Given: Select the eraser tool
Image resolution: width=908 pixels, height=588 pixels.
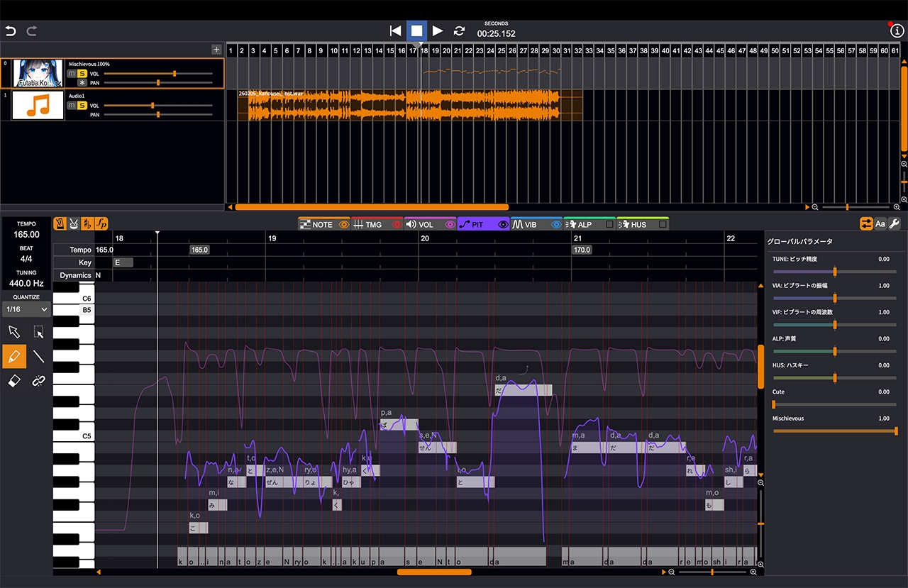Looking at the screenshot, I should tap(14, 381).
